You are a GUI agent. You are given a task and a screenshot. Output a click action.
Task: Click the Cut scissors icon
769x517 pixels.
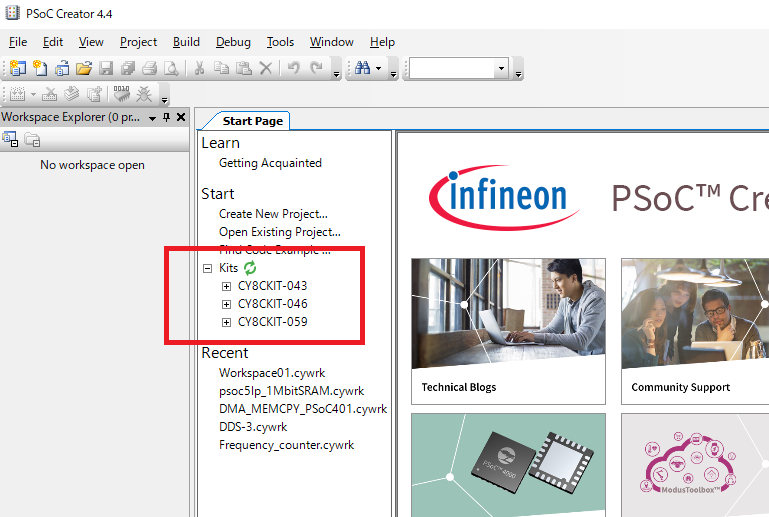pyautogui.click(x=199, y=68)
